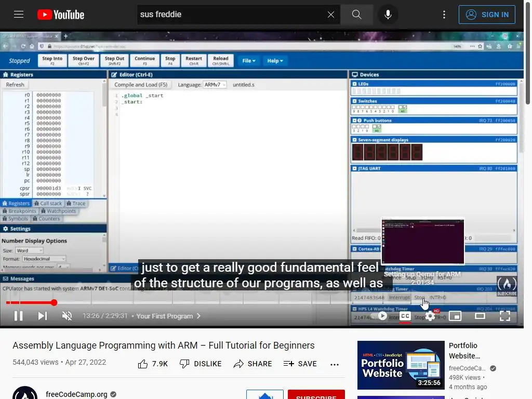Open the Portfolio Website video title
The image size is (532, 399).
point(464,351)
